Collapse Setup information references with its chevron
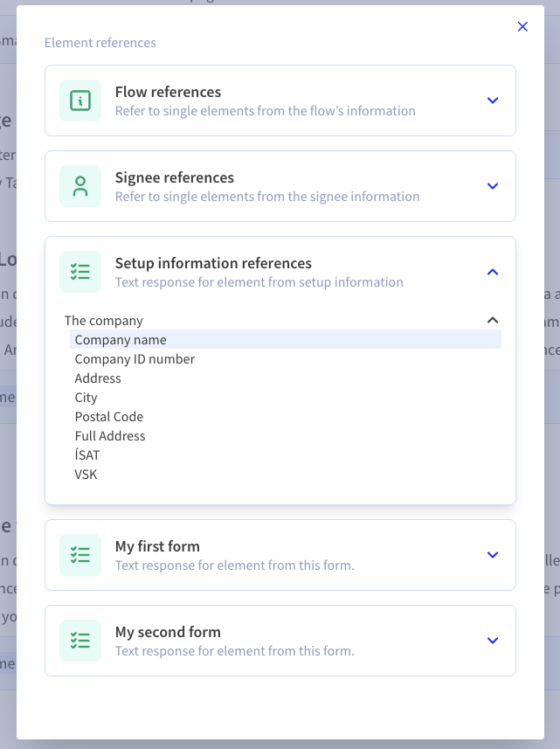The image size is (560, 749). (x=493, y=272)
